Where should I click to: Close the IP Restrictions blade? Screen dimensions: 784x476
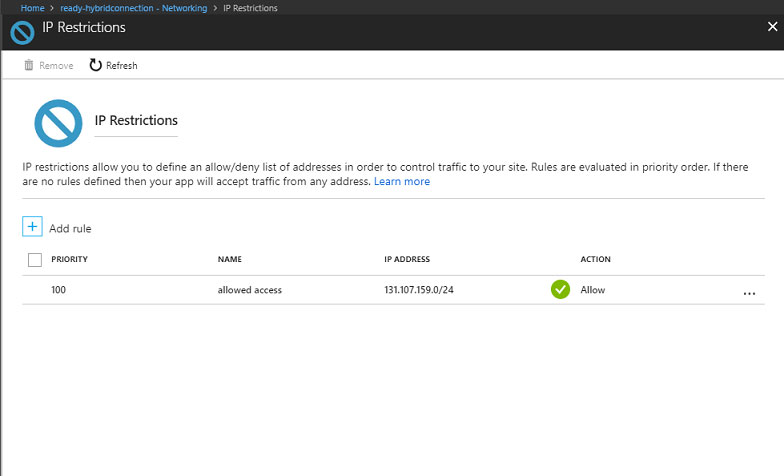pyautogui.click(x=772, y=27)
